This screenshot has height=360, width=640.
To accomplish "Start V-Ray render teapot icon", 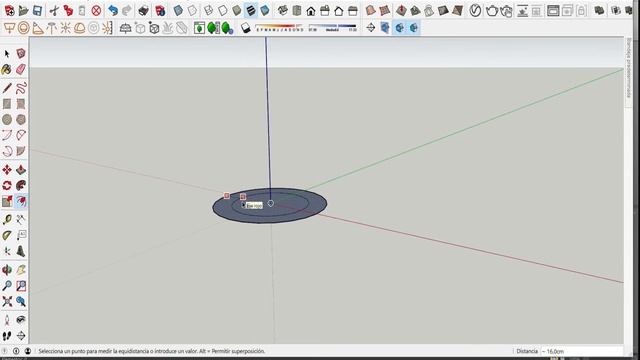I will coord(492,11).
